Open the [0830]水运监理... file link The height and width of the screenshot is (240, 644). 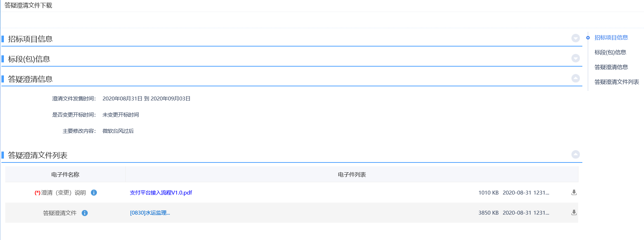pos(150,213)
